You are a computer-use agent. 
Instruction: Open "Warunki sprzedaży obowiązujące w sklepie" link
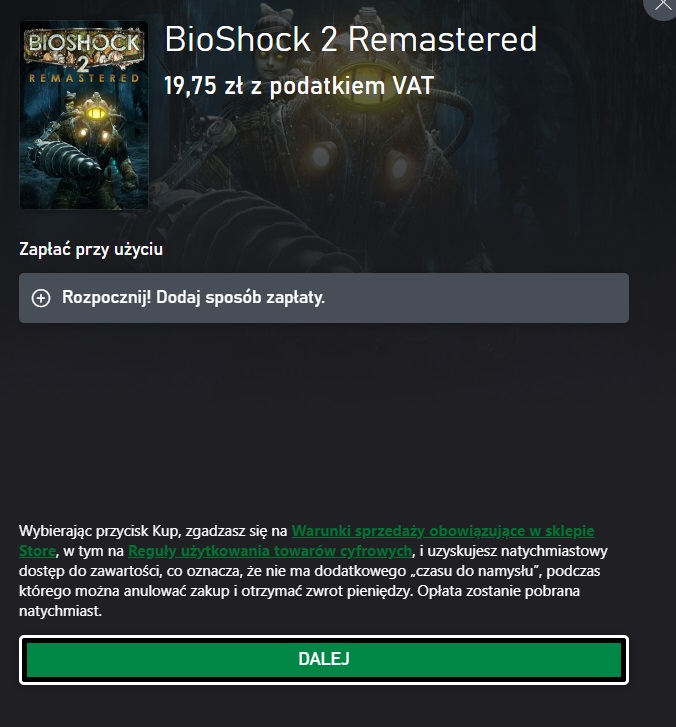(x=443, y=531)
